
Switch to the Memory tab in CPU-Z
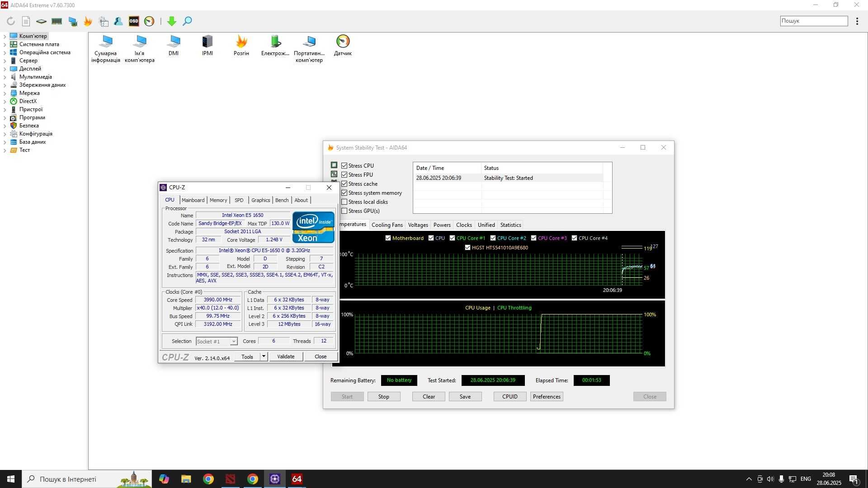pos(218,200)
